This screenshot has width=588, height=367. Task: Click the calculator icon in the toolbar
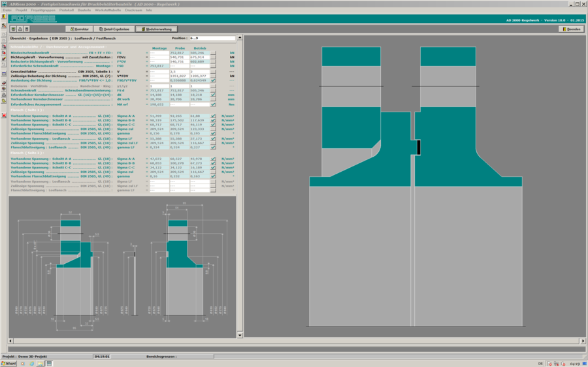27,29
